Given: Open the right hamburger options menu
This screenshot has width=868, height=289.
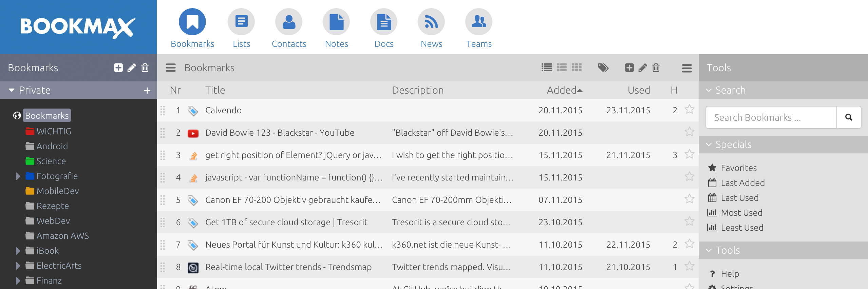Looking at the screenshot, I should point(687,68).
